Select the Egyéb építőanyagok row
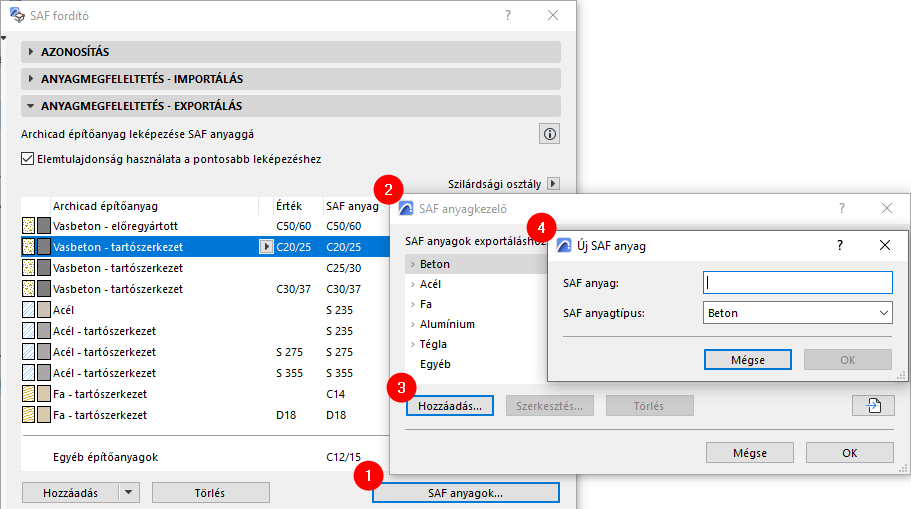This screenshot has height=509, width=911. 205,457
